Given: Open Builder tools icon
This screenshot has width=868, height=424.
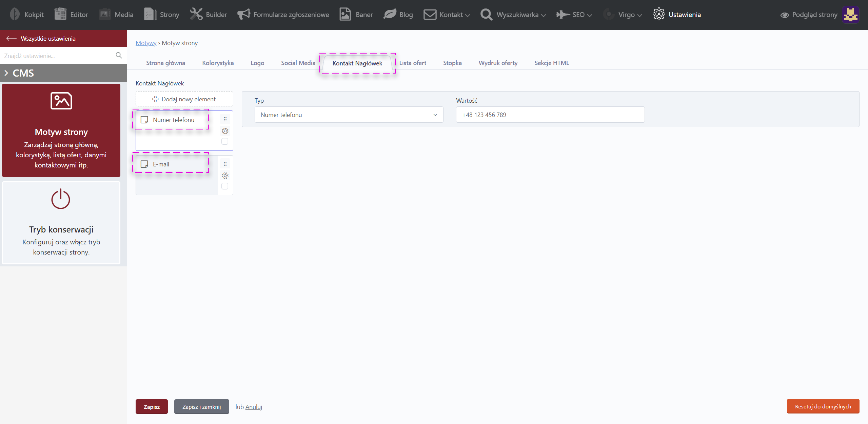Looking at the screenshot, I should (196, 15).
